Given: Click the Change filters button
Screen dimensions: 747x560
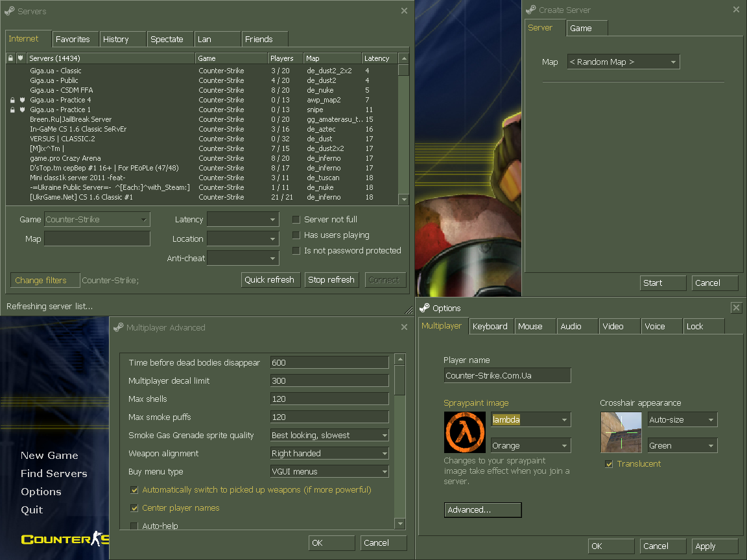Looking at the screenshot, I should pyautogui.click(x=45, y=281).
